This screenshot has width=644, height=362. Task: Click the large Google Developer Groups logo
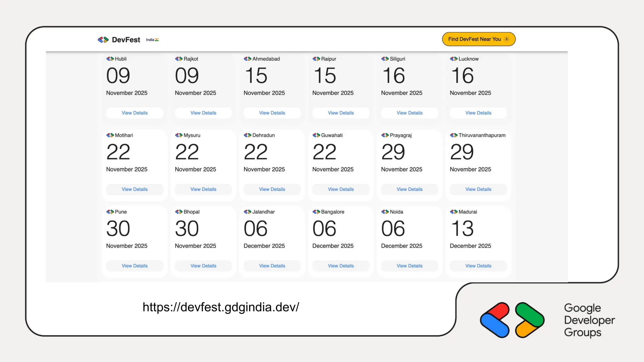[x=512, y=320]
